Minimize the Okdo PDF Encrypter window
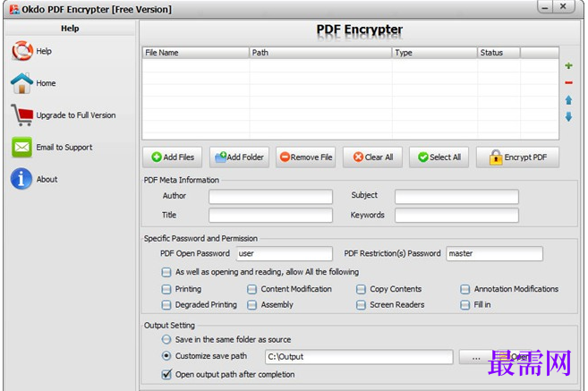The image size is (588, 391). tap(546, 7)
